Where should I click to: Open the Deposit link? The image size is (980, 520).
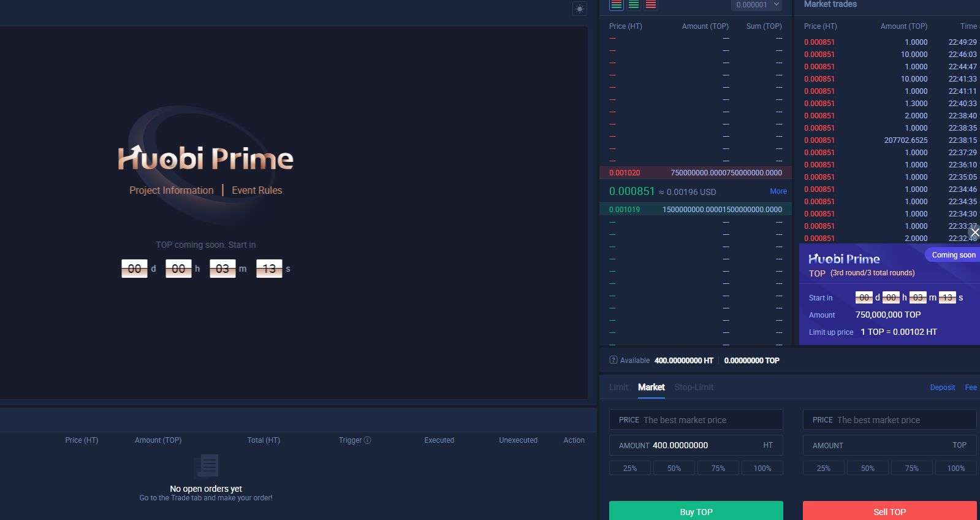[943, 388]
